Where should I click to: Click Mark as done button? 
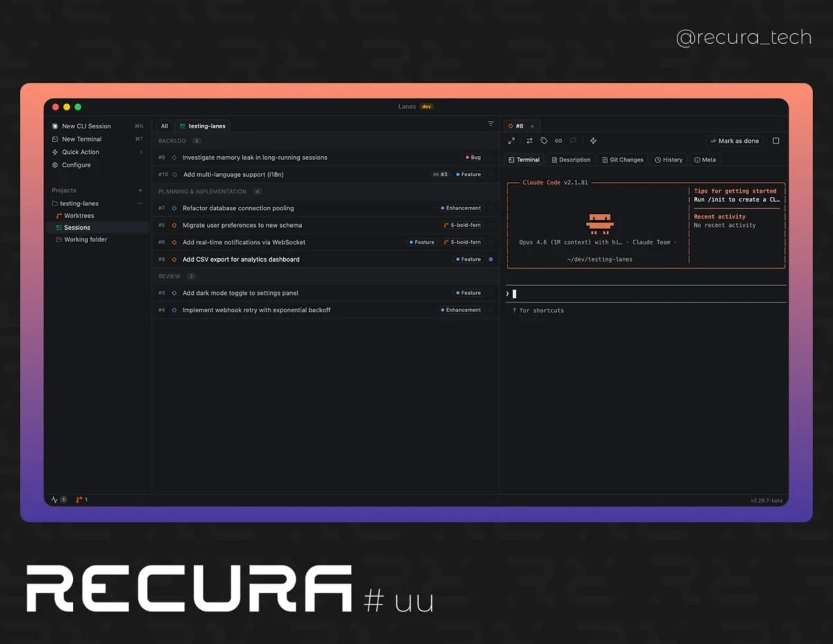tap(735, 141)
